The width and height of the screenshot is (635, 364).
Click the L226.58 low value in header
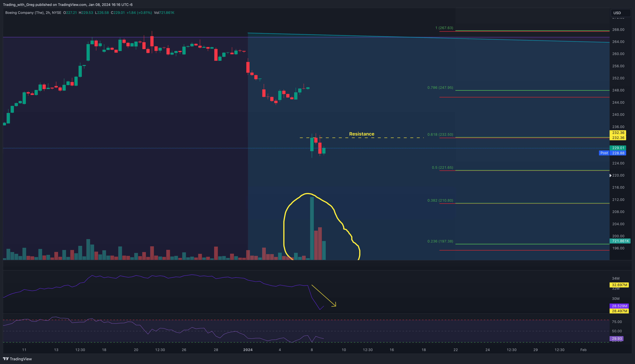click(102, 13)
